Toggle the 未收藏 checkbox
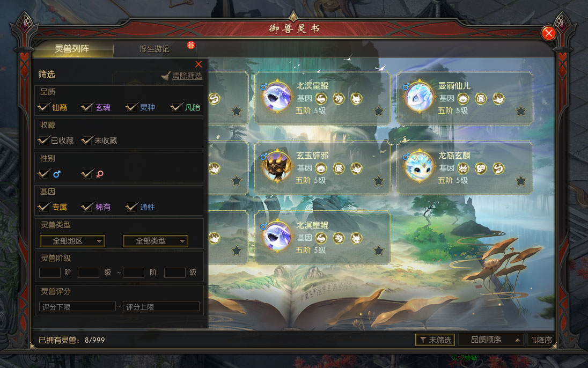Screen dimensions: 588x368 (86, 141)
